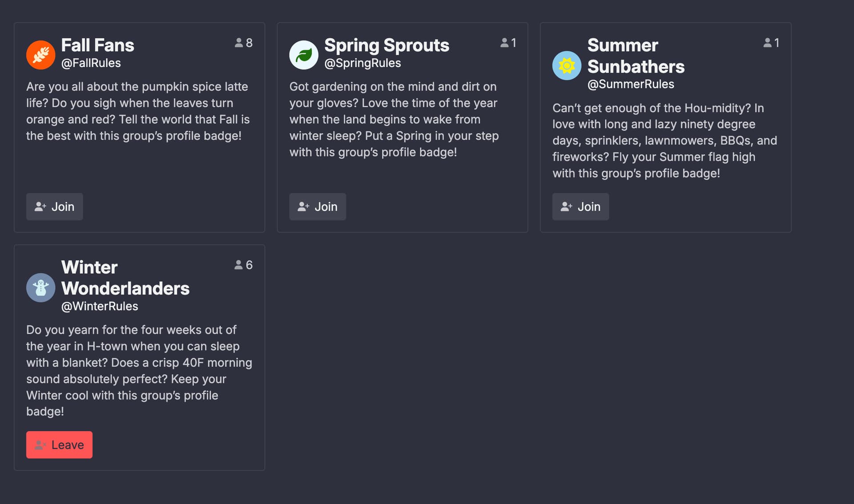
Task: Click the member count icon on Spring Sprouts
Action: tap(504, 43)
